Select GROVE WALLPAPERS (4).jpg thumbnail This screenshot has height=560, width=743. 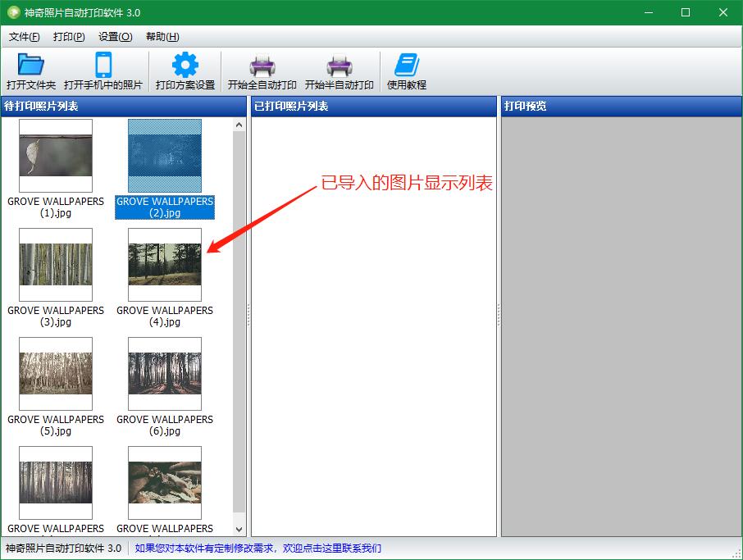(165, 265)
